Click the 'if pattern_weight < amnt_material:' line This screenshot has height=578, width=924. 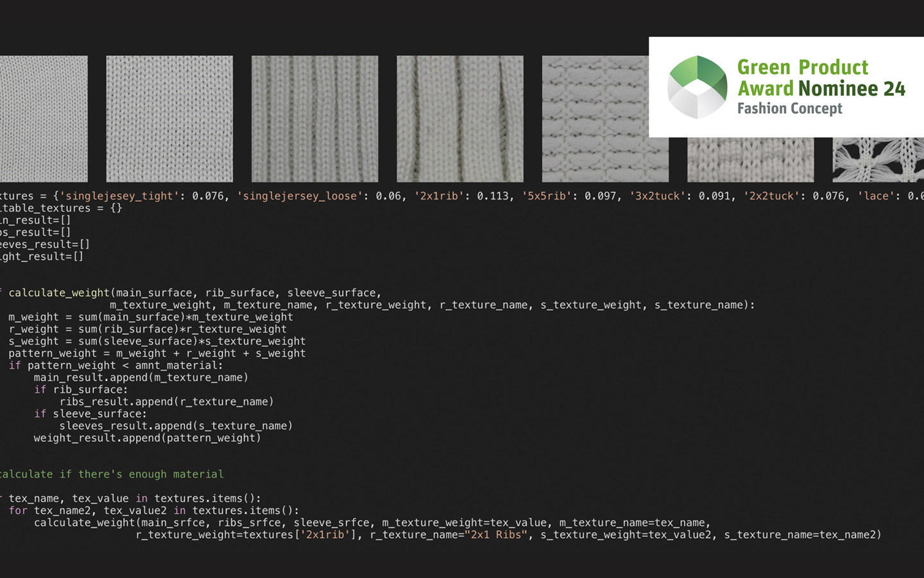tap(116, 365)
